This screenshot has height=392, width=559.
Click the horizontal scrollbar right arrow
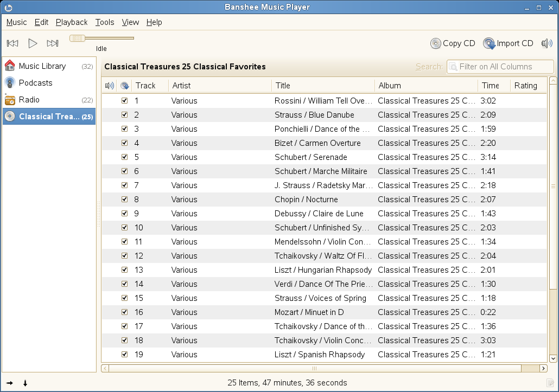tap(543, 368)
